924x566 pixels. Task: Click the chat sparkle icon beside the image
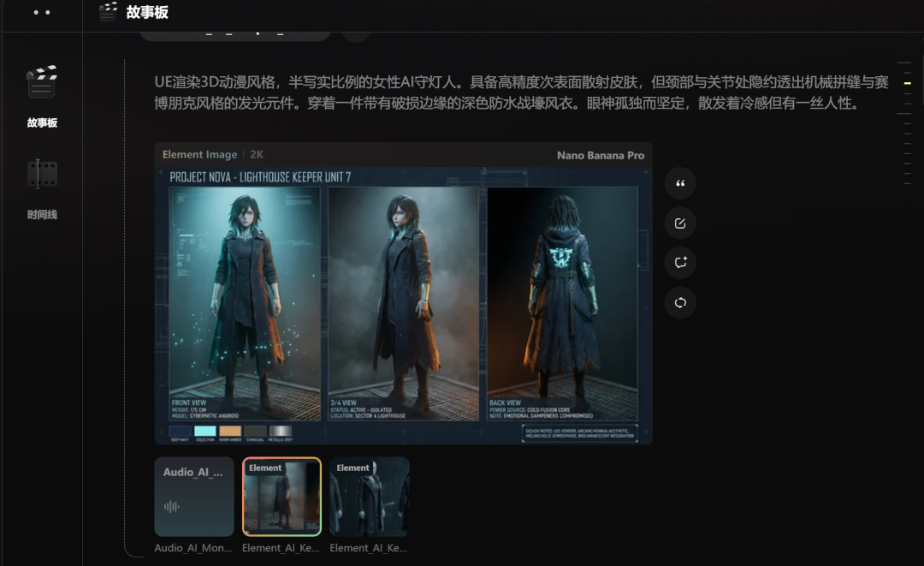point(680,263)
